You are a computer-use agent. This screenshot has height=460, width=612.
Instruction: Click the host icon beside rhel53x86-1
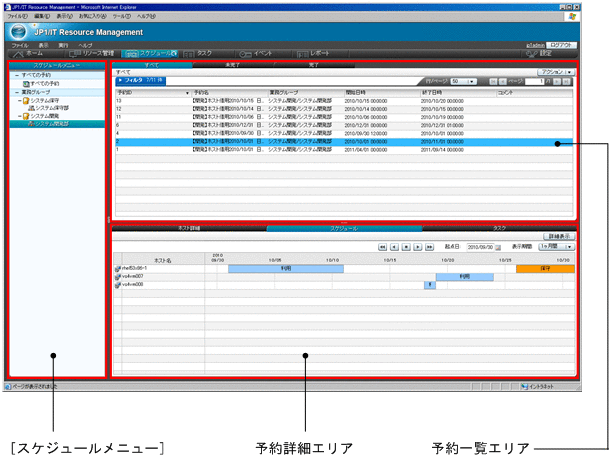[x=117, y=269]
